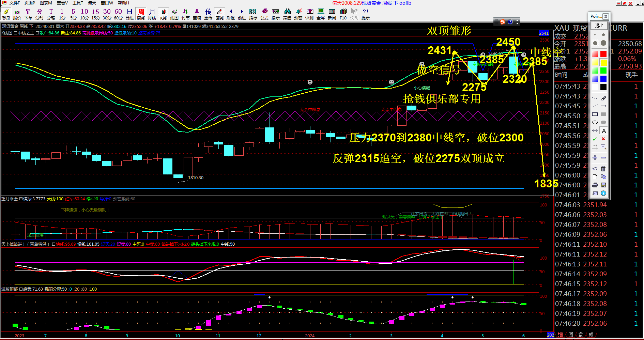This screenshot has height=340, width=644.
Task: Select the red color swatch in Point panel
Action: [x=603, y=54]
